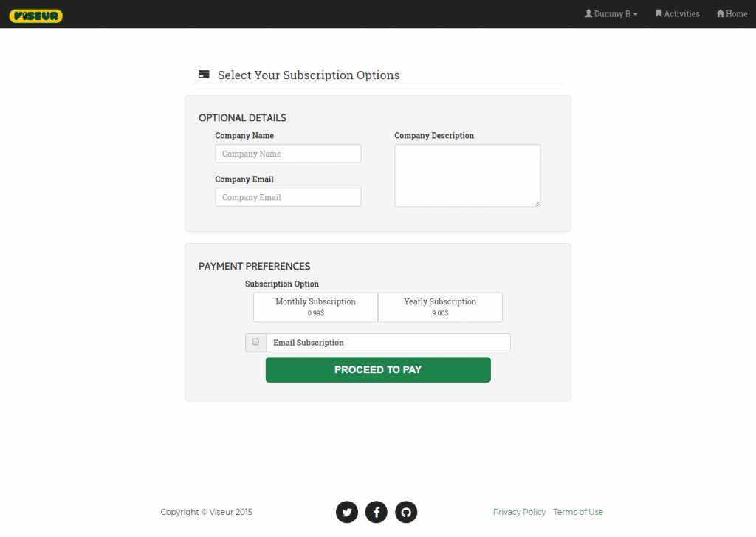Click the credit card icon beside heading
Screen dimensions: 756x537
pos(204,75)
